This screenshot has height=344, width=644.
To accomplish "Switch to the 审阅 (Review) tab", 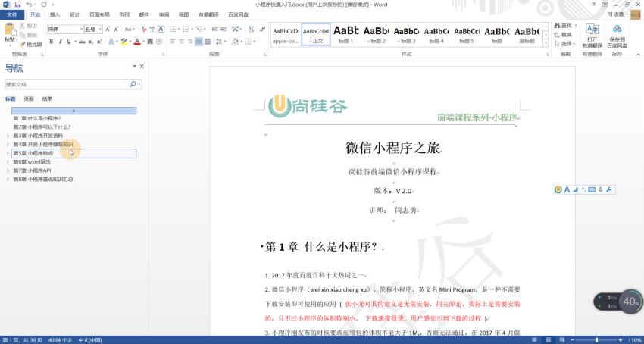I will (x=164, y=14).
